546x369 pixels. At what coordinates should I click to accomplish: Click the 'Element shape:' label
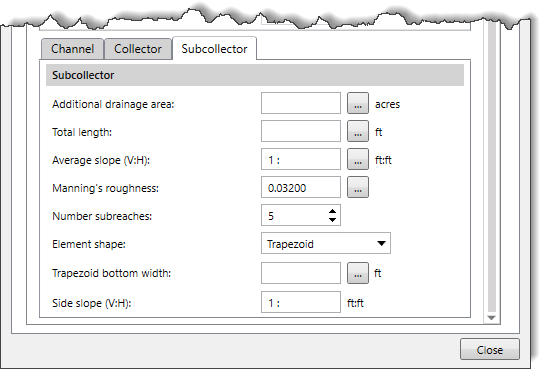pos(89,244)
